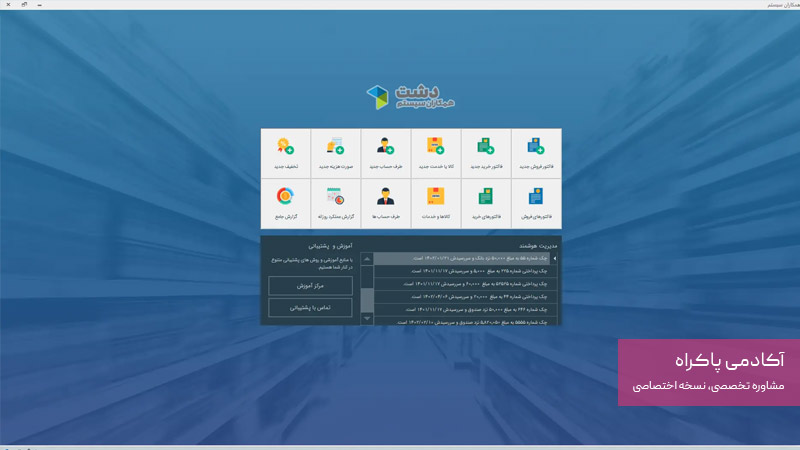Click the smart management list scrollbar thumb
Screen dimensions: 800x450
(367, 300)
